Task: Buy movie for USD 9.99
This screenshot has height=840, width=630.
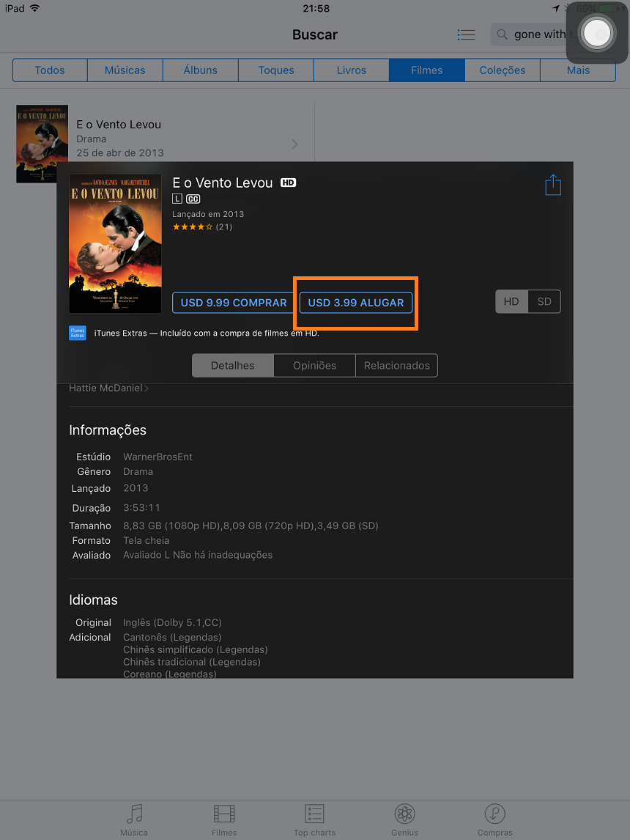Action: point(234,303)
